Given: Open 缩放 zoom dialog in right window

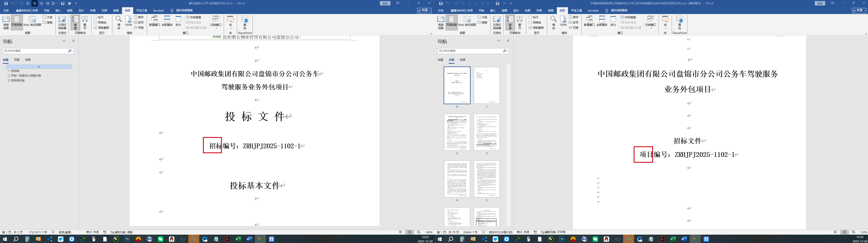Looking at the screenshot, I should 553,23.
